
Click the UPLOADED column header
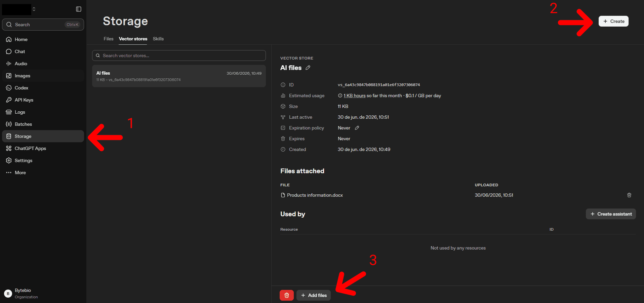click(x=486, y=185)
